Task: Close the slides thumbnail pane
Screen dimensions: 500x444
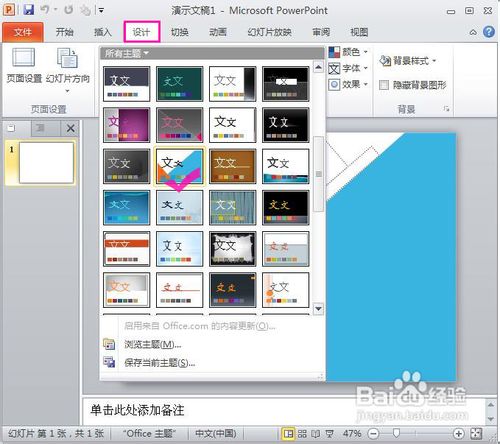Action: pos(71,128)
